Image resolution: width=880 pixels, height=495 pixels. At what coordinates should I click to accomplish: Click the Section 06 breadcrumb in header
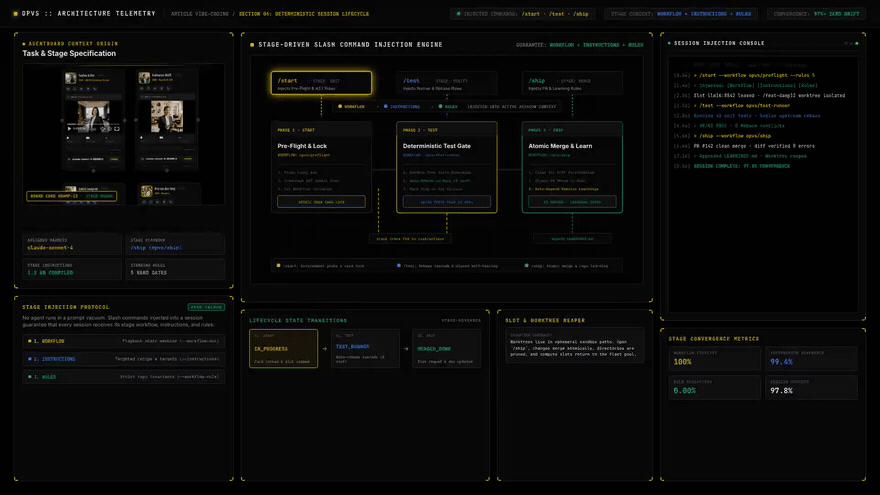(304, 14)
